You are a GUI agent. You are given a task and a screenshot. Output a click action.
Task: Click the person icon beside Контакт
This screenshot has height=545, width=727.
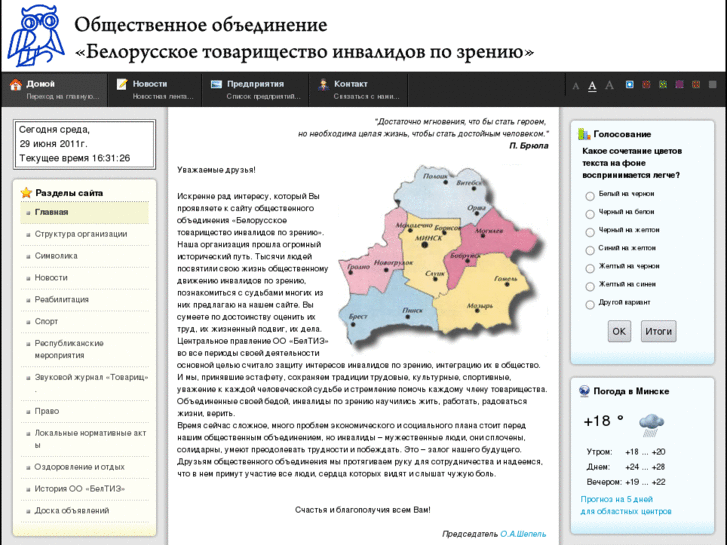[323, 85]
